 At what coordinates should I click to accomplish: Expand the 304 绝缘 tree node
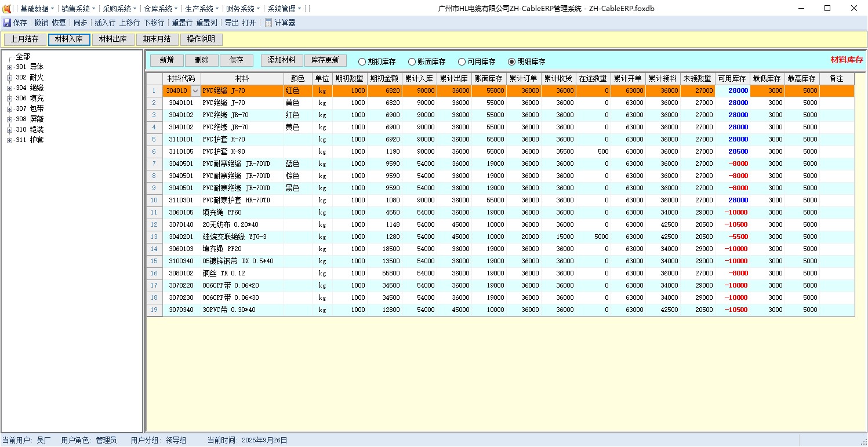10,88
